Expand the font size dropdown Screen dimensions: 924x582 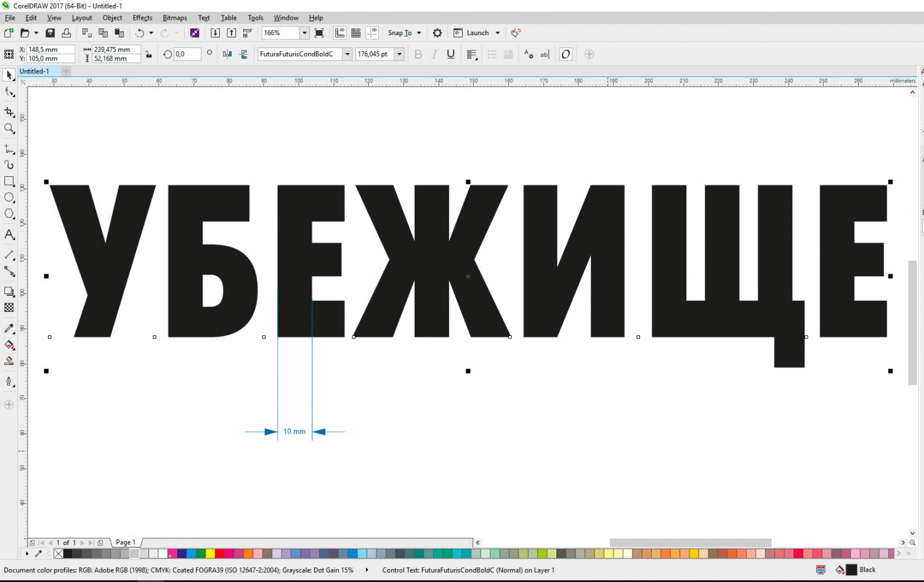click(399, 54)
